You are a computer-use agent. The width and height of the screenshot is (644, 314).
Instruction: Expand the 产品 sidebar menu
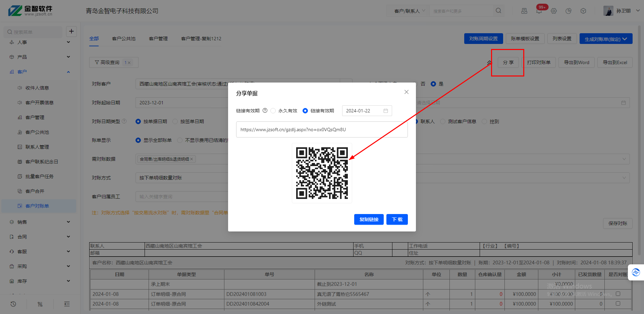(x=40, y=57)
